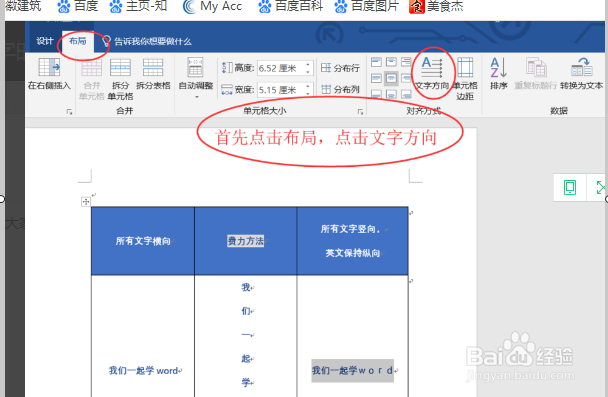608x397 pixels.
Task: Select the highlighted Align Center icon
Action: [391, 78]
